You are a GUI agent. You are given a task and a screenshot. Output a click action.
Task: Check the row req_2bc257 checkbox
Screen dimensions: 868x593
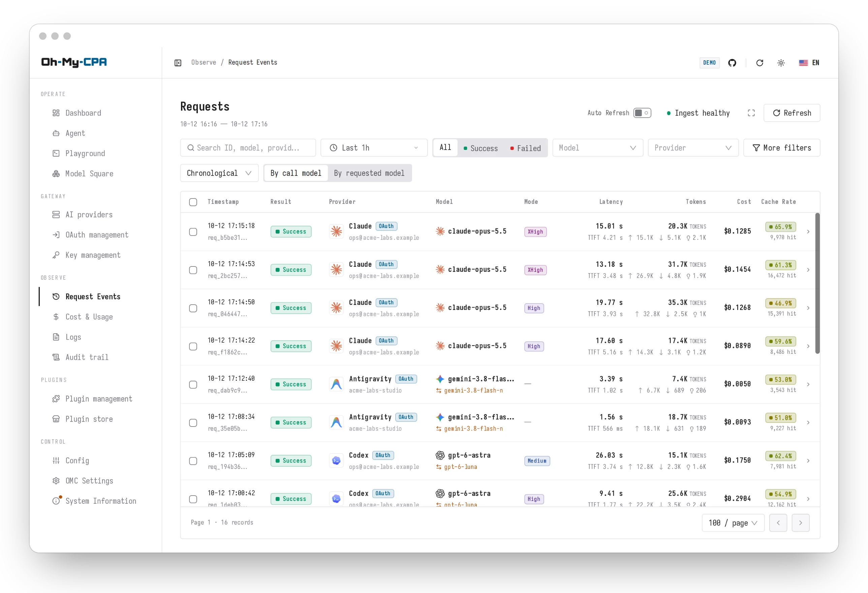click(x=193, y=270)
